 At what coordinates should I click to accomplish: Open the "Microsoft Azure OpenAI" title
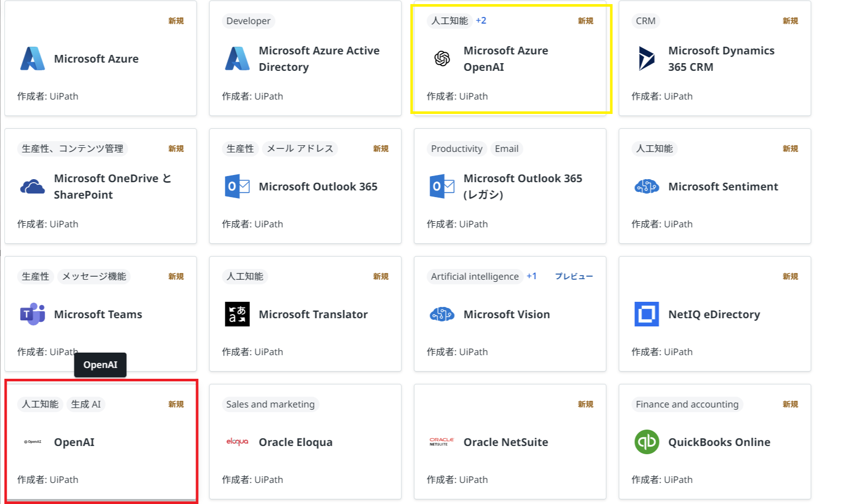click(506, 59)
